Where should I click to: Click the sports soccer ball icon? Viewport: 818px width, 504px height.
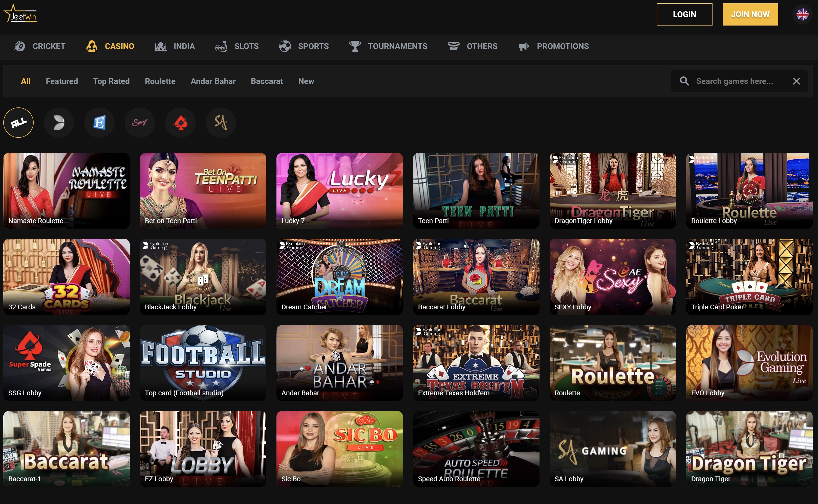(x=285, y=46)
